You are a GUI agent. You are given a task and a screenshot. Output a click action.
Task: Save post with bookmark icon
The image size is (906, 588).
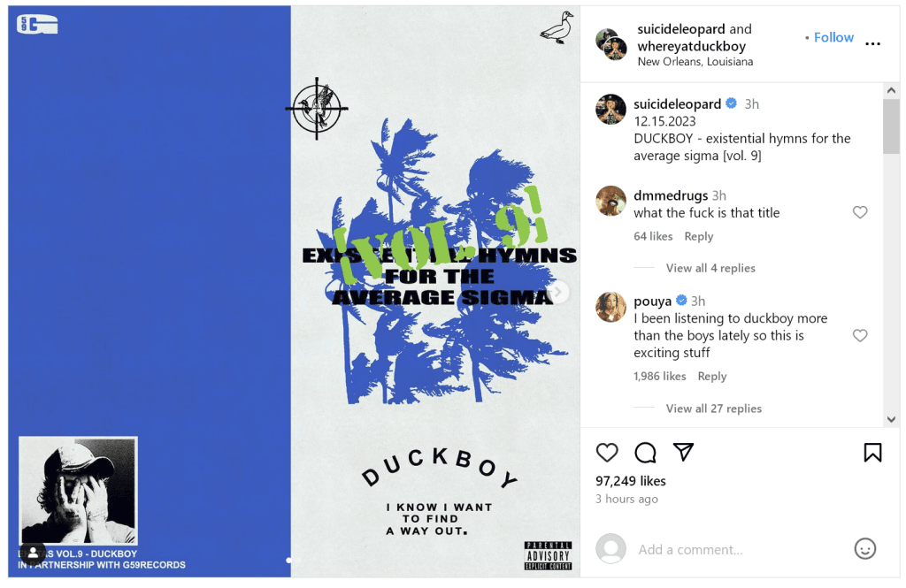click(872, 453)
